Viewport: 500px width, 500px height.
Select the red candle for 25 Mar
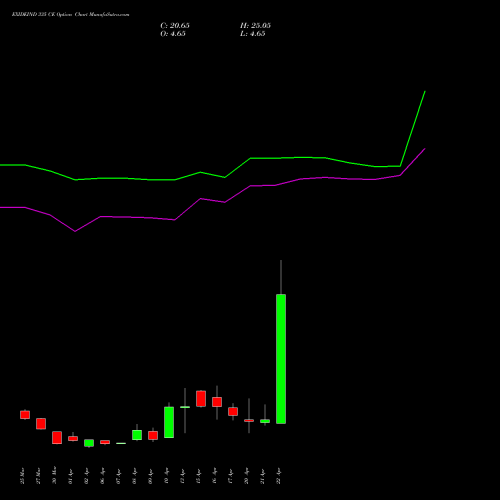[x=25, y=415]
